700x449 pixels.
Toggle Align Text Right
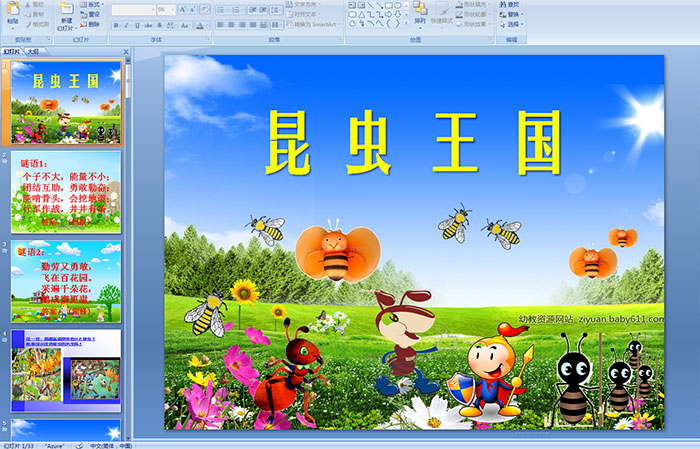tap(242, 25)
